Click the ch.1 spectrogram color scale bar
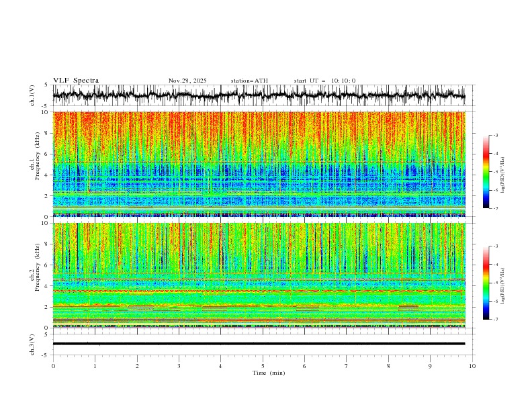 (x=486, y=171)
